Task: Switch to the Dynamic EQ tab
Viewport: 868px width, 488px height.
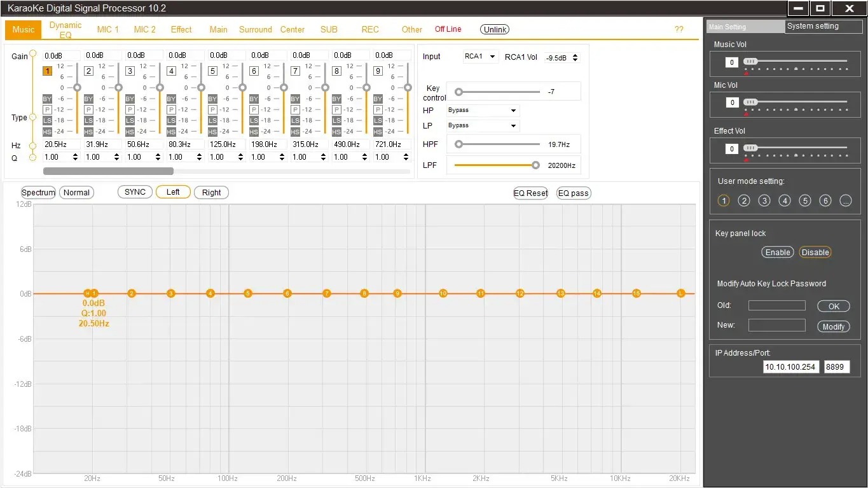Action: pyautogui.click(x=65, y=30)
